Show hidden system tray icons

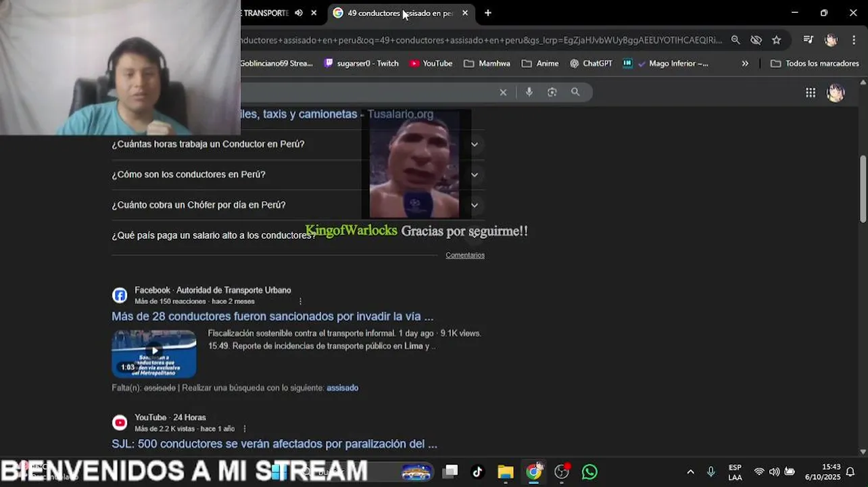pos(690,472)
